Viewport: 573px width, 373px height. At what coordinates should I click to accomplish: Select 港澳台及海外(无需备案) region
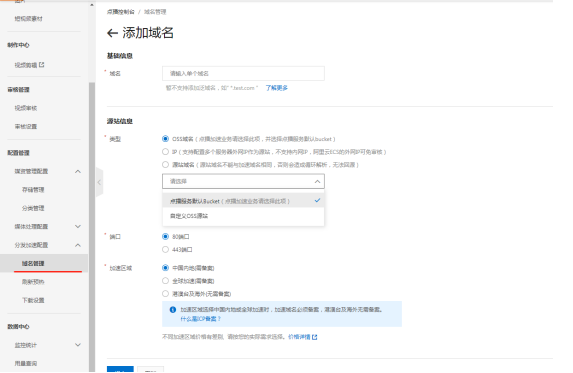tap(165, 294)
